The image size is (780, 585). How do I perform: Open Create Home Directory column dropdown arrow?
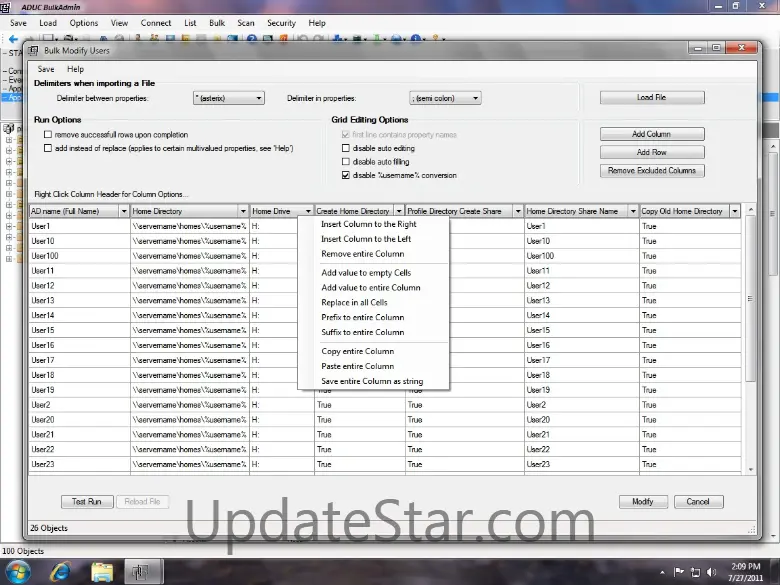[399, 211]
